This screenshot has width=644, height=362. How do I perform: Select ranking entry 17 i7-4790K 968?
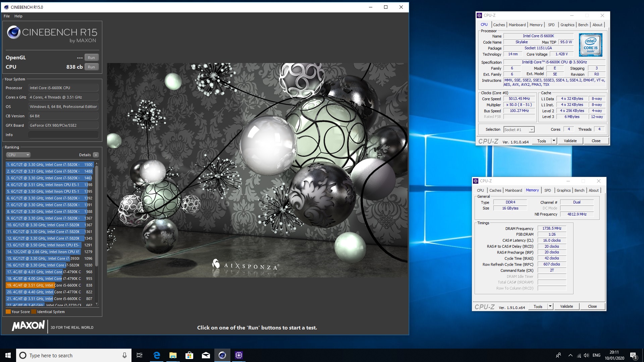point(49,272)
